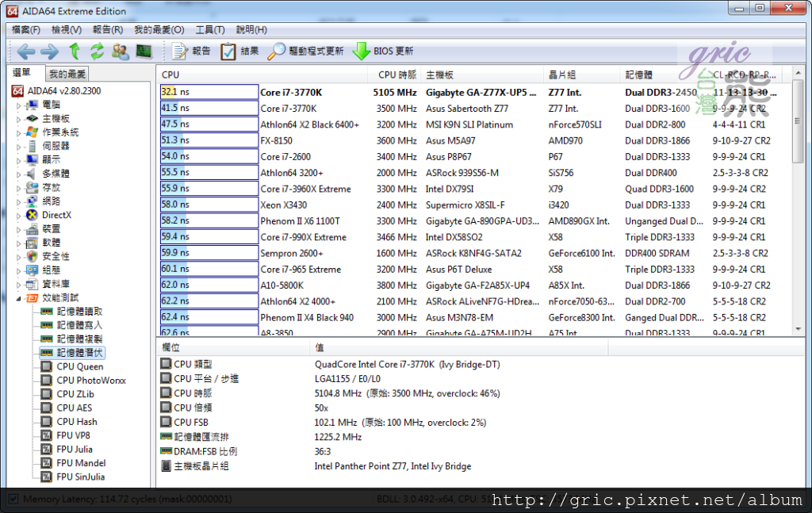The image size is (812, 513).
Task: Open the 報告 report button
Action: (192, 52)
